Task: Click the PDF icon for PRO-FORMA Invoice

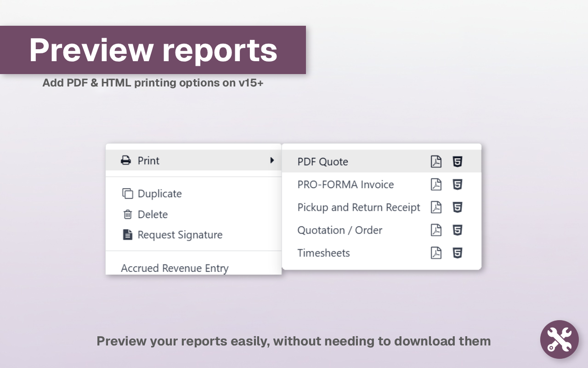Action: [435, 184]
